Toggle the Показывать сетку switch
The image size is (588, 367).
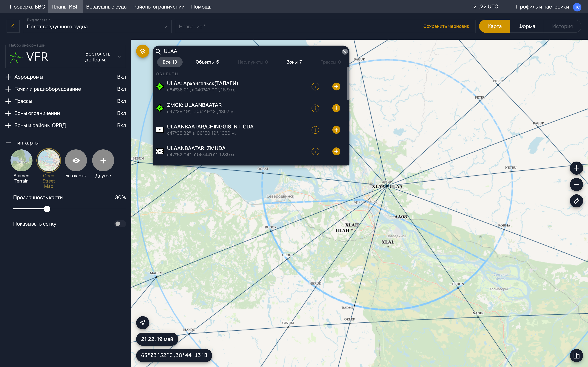coord(120,224)
